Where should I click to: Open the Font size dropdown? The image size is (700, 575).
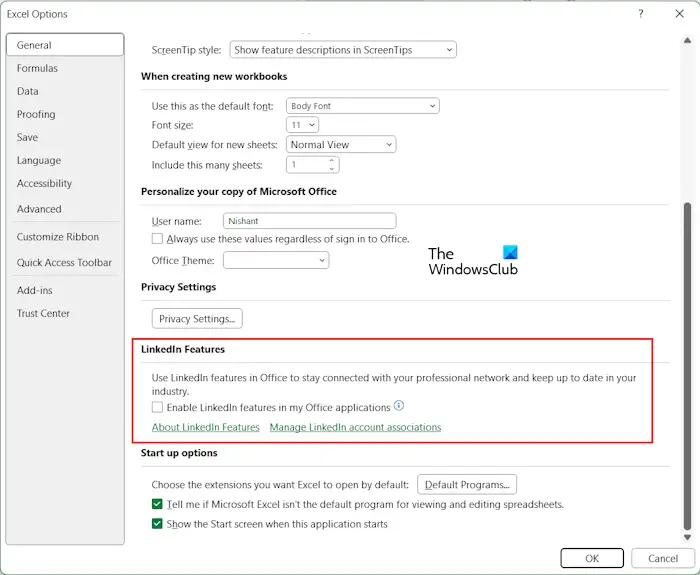pyautogui.click(x=302, y=125)
